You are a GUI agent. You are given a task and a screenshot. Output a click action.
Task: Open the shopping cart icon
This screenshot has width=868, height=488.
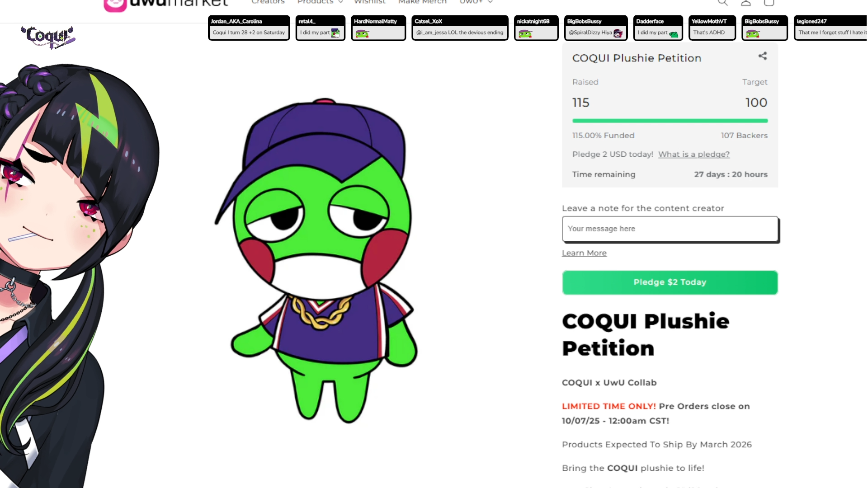pos(769,2)
